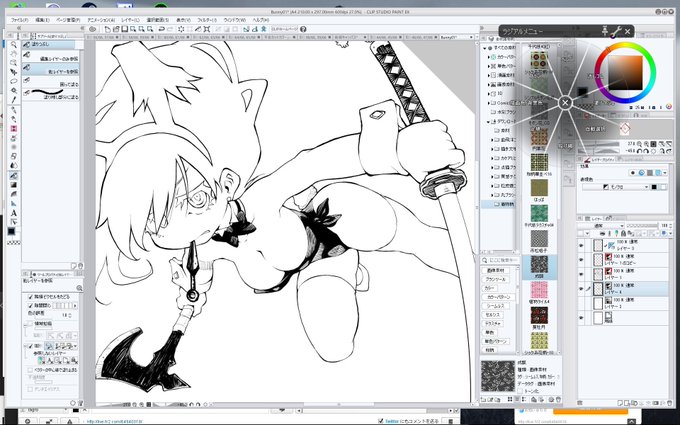
Task: Open the ウィンドウ(W) menu
Action: pyautogui.click(x=235, y=20)
